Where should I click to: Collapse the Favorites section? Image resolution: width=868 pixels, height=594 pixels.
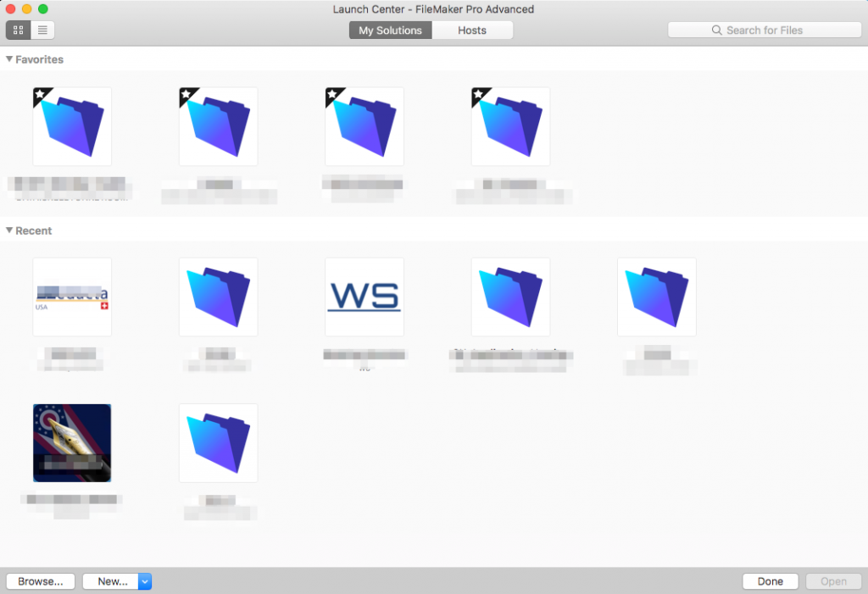coord(9,58)
